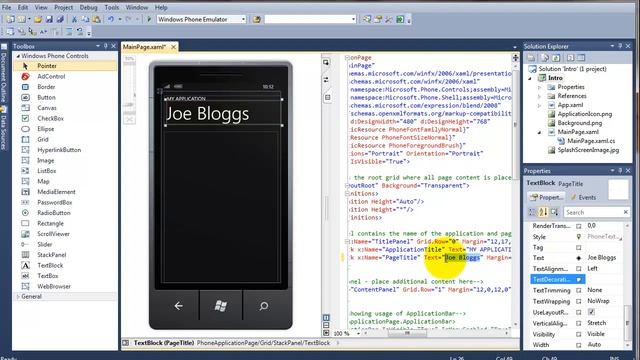Select the Image control in Toolbox
Viewport: 640px width, 360px height.
65,160
